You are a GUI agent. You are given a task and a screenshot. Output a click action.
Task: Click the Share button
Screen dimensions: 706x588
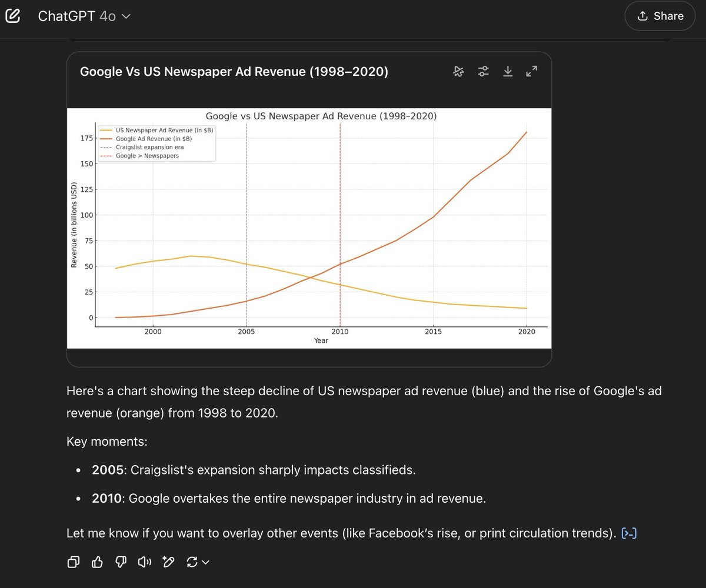[660, 16]
